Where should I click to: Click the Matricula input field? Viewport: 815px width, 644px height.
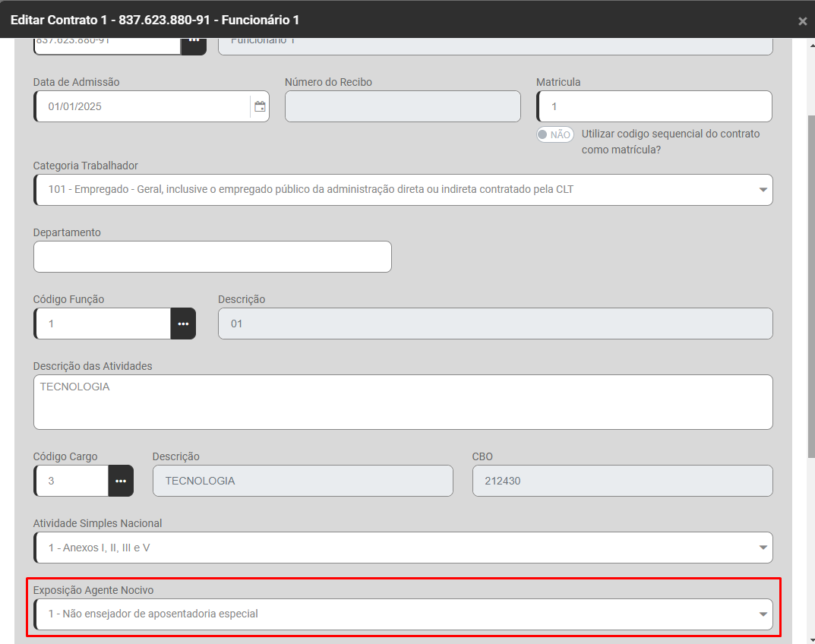(653, 106)
